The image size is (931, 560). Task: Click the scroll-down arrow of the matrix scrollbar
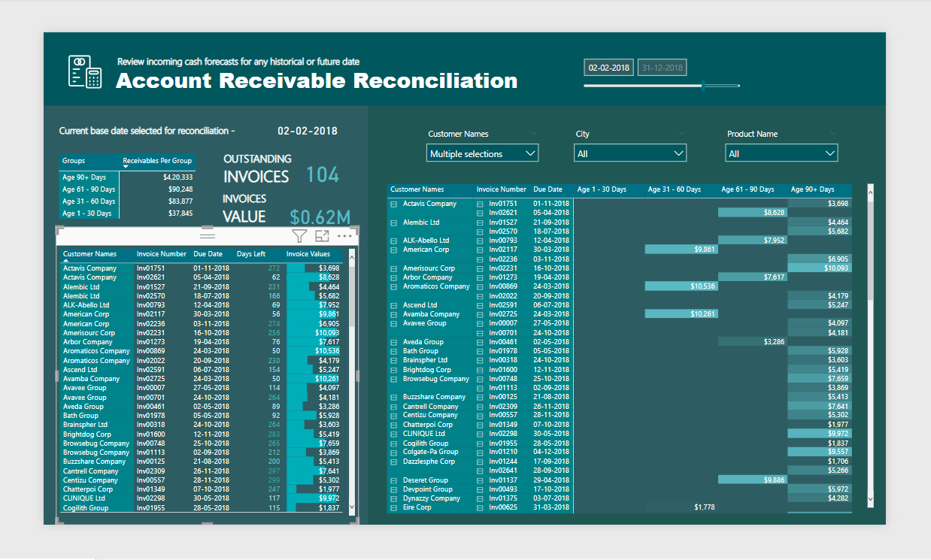(870, 498)
